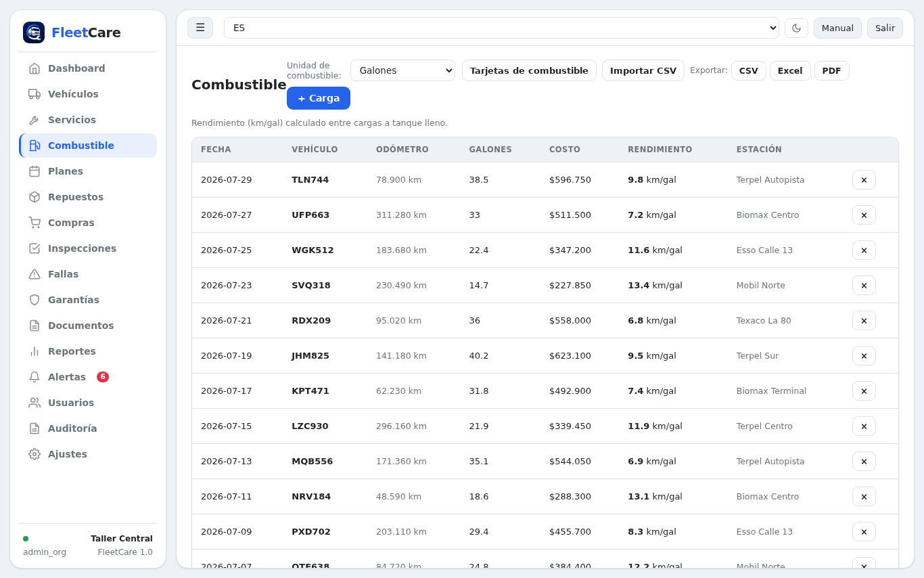The height and width of the screenshot is (578, 924).
Task: Open the Servicios section
Action: click(88, 120)
